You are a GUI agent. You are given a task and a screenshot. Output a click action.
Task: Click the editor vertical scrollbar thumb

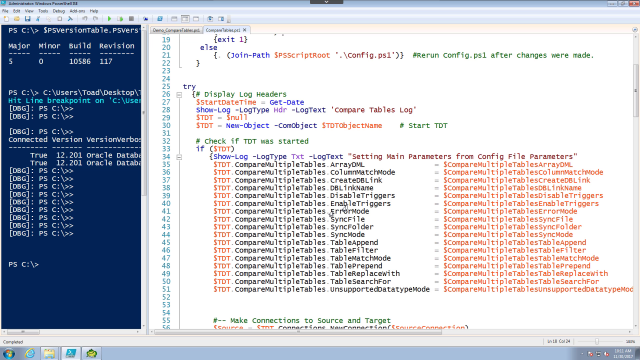click(636, 90)
